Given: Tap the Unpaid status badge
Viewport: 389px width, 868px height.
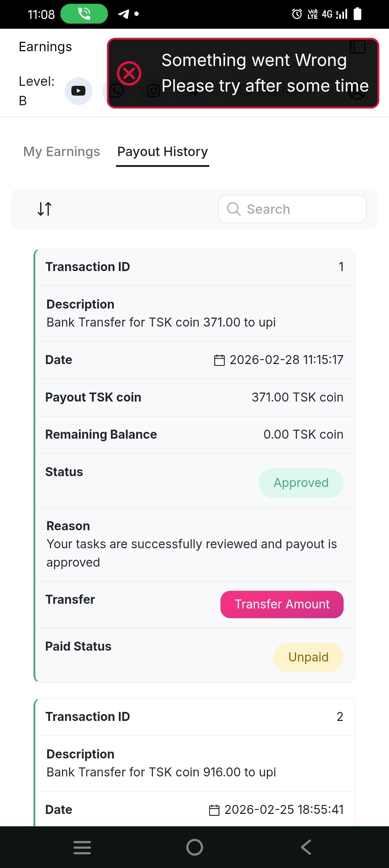Looking at the screenshot, I should [x=308, y=657].
